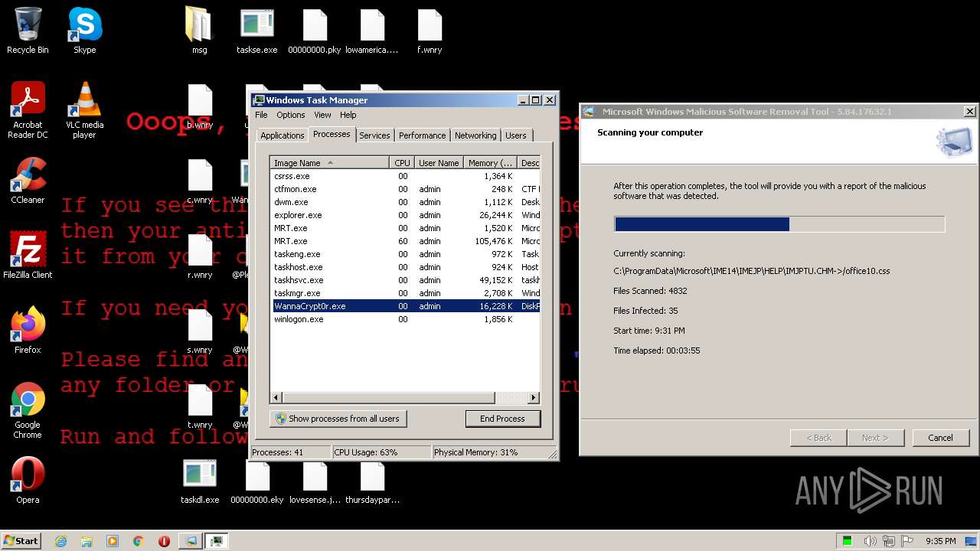The image size is (980, 551).
Task: Select dwm.exe process row
Action: point(405,202)
